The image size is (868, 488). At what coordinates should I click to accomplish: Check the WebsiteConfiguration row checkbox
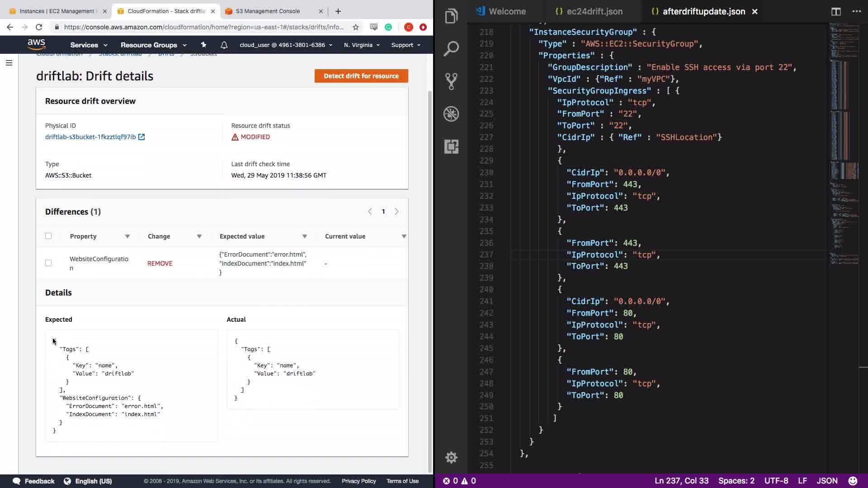coord(48,263)
